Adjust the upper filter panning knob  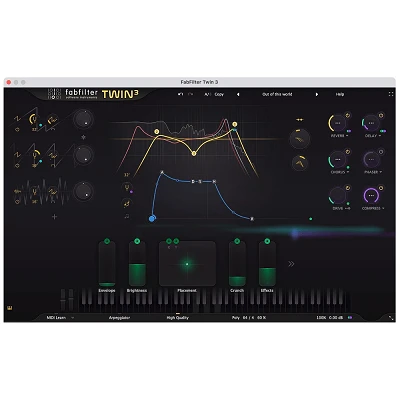pos(300,139)
